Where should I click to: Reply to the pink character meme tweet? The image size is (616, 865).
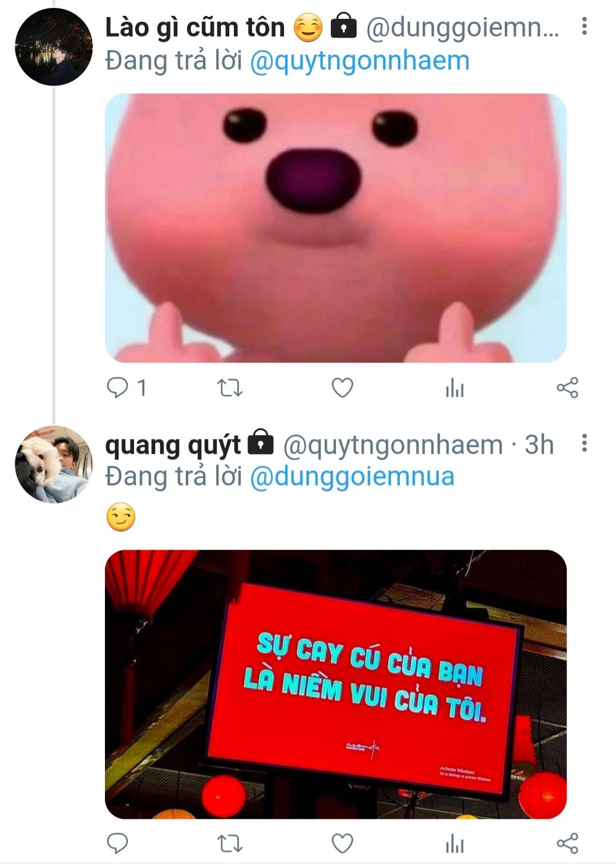point(118,389)
